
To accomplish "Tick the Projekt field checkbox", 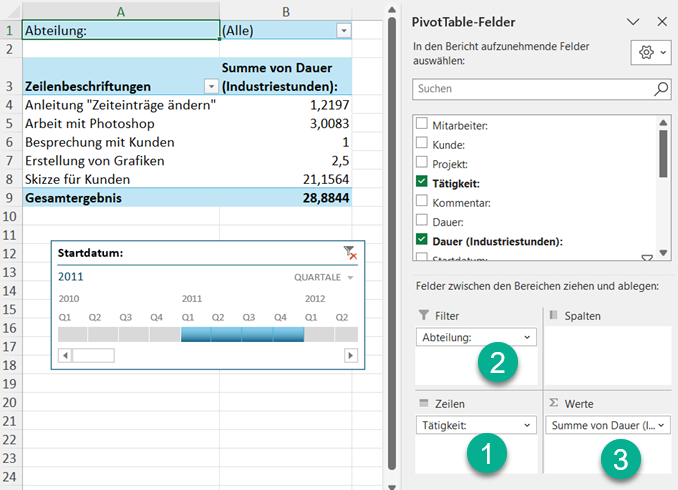I will (422, 163).
